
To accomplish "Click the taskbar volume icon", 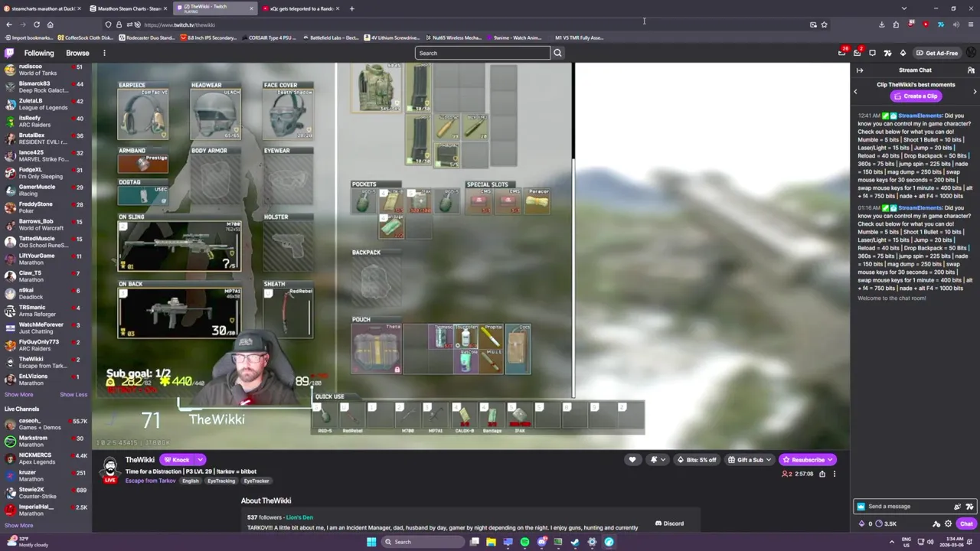I will coord(930,542).
